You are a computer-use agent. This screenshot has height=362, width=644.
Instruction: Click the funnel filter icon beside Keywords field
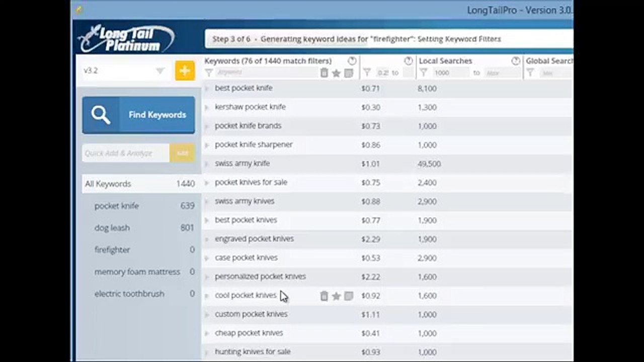[x=209, y=73]
